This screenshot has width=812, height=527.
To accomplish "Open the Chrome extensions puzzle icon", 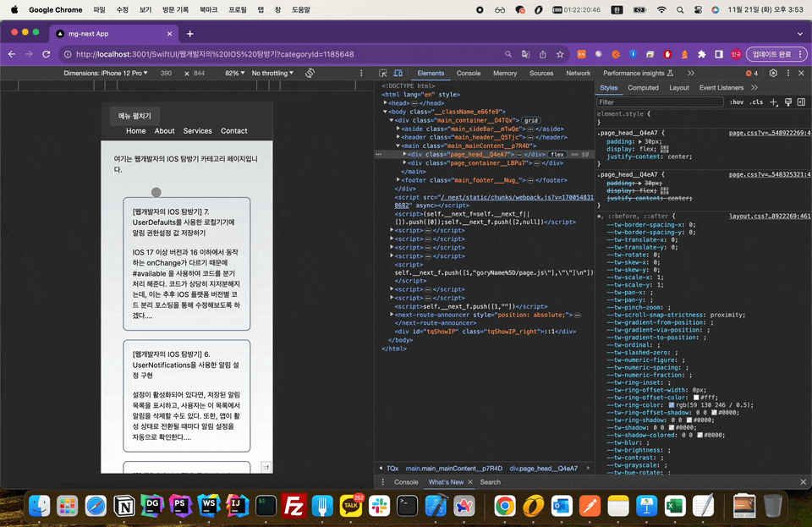I will point(702,54).
